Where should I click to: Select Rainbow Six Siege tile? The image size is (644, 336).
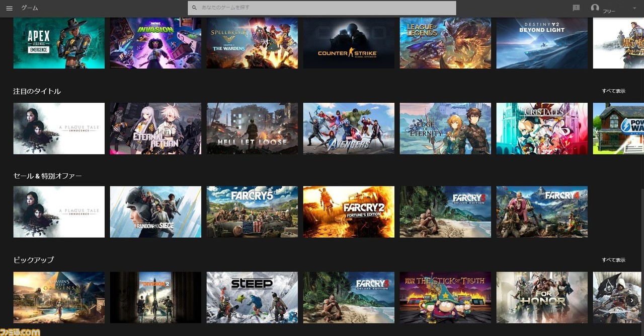[x=155, y=212]
